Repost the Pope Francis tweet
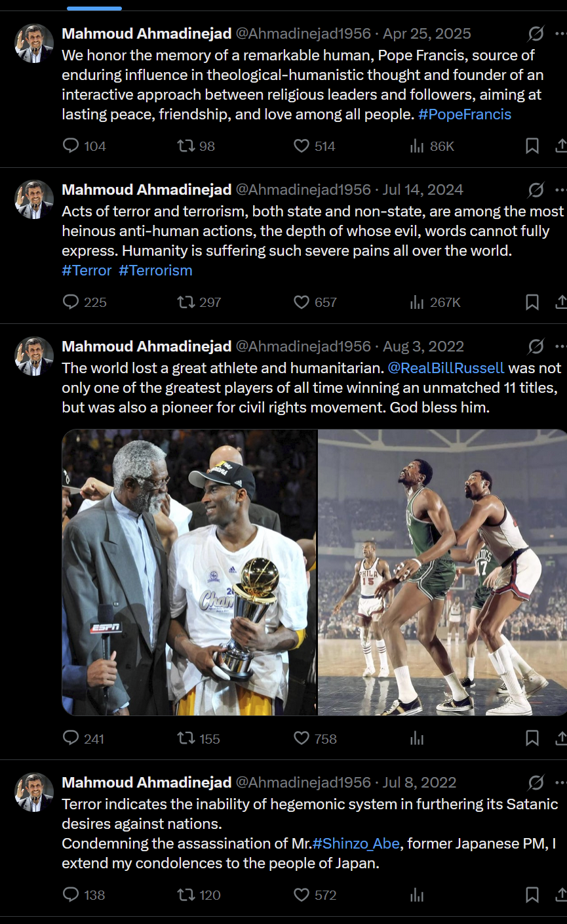Screen dimensions: 567x924 187,146
